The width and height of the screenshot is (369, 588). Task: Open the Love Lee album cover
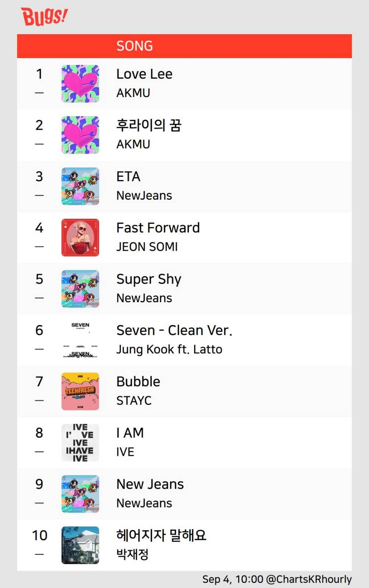coord(80,83)
